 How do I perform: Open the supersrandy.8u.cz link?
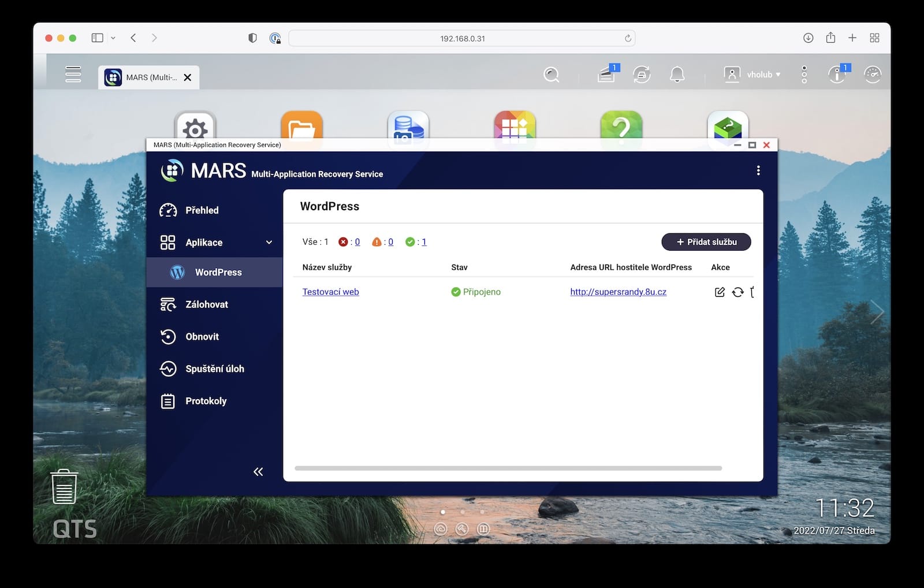[x=618, y=292]
